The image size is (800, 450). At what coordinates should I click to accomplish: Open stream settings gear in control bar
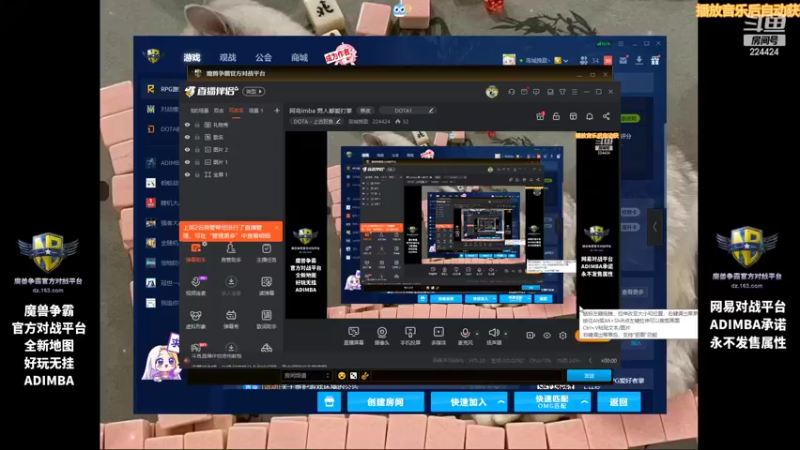point(562,335)
